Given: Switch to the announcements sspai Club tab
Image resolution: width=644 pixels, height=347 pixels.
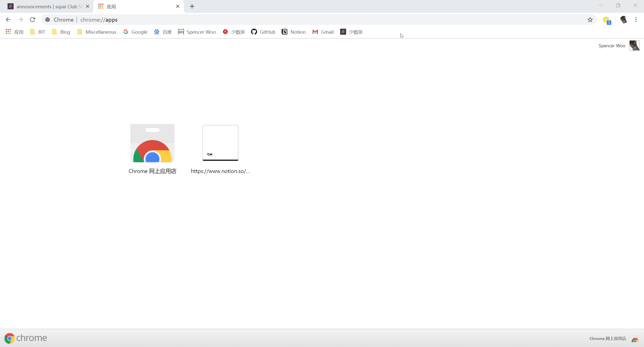Looking at the screenshot, I should pos(47,7).
